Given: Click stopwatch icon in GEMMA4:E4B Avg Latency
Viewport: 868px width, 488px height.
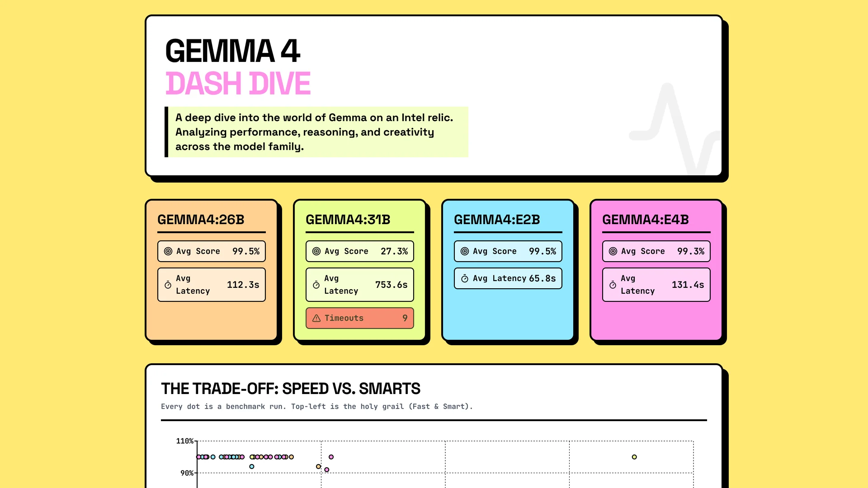Looking at the screenshot, I should [x=613, y=285].
